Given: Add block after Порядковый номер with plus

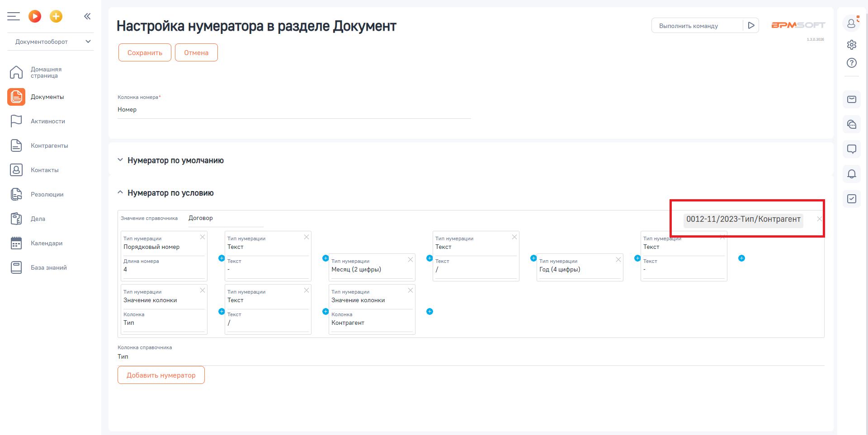Looking at the screenshot, I should [222, 258].
